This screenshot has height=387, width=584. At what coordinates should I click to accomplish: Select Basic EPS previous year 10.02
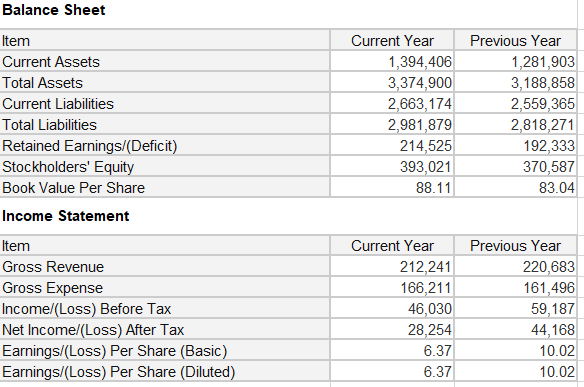click(557, 351)
